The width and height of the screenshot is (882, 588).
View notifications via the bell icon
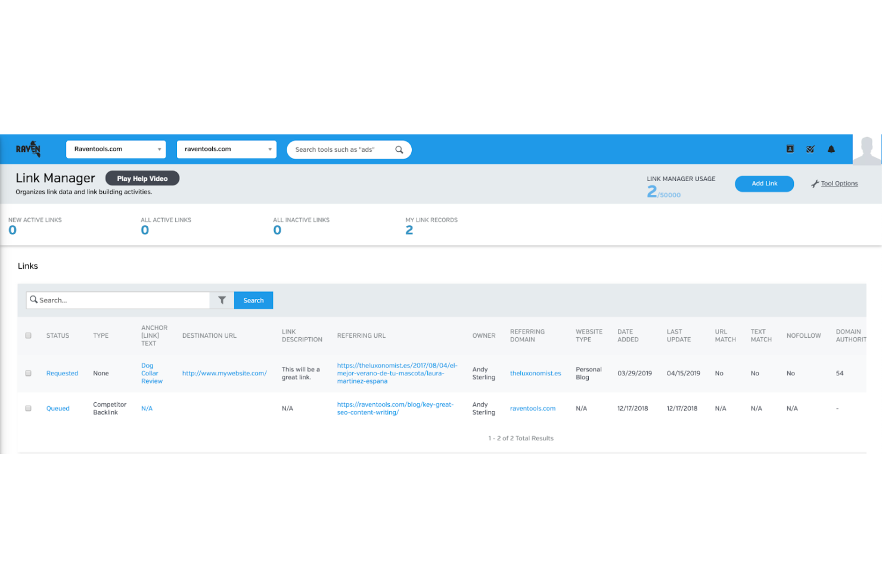(831, 149)
